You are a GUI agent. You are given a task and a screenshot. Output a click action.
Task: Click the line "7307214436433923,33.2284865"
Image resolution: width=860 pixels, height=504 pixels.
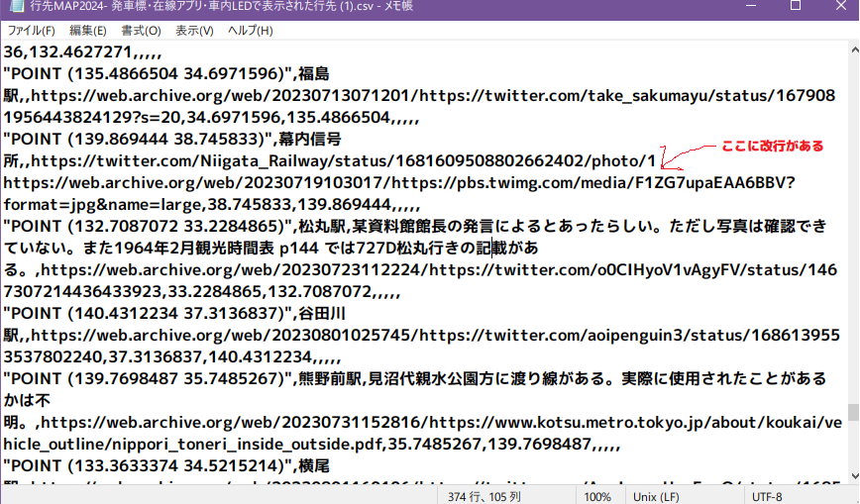[202, 291]
